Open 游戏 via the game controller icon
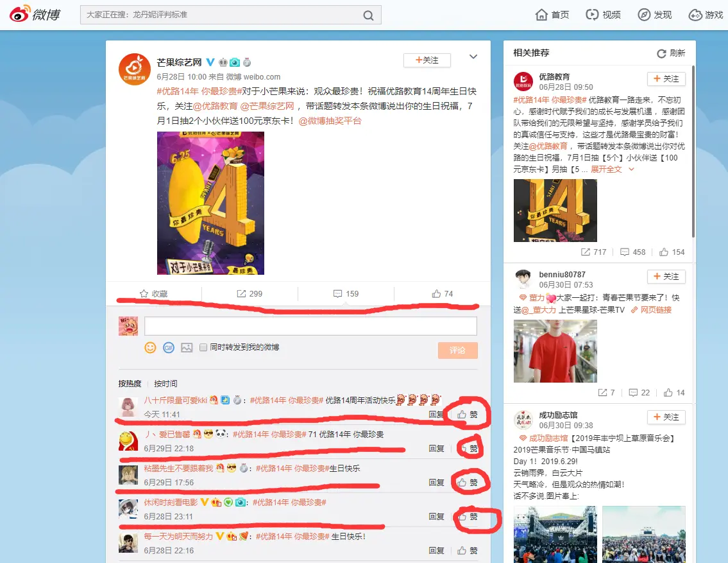 (704, 14)
